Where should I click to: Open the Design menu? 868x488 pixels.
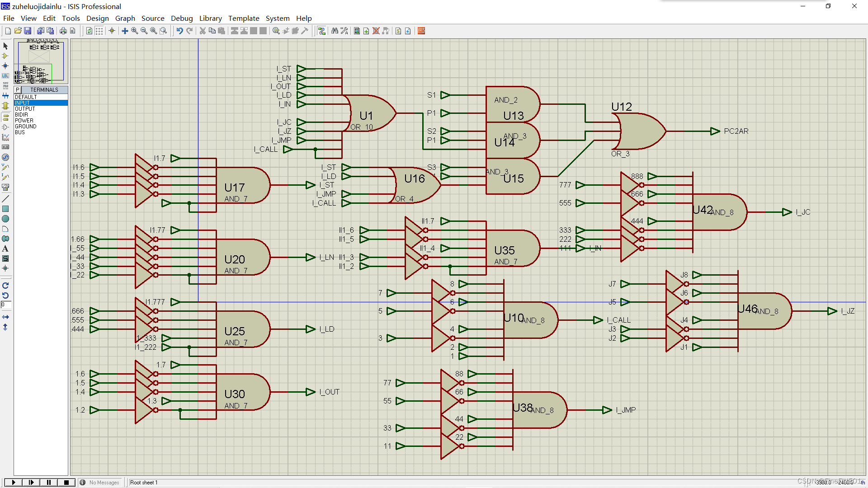coord(97,18)
